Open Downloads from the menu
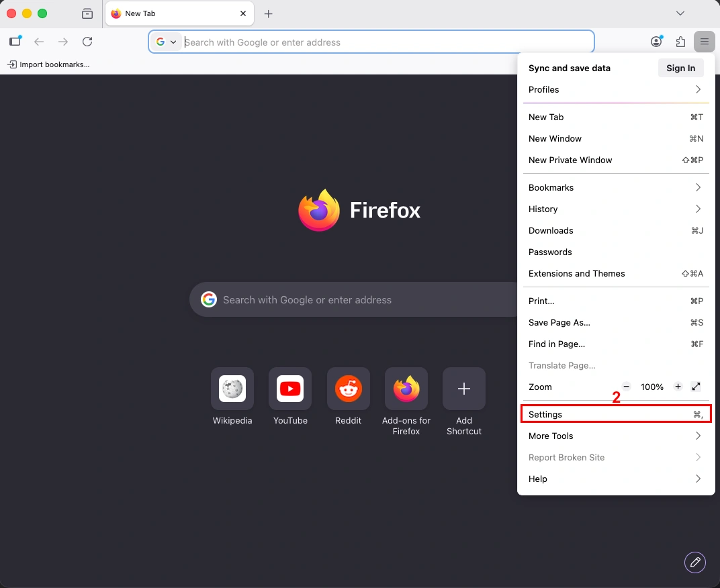Screen dimensions: 720x588 point(616,231)
